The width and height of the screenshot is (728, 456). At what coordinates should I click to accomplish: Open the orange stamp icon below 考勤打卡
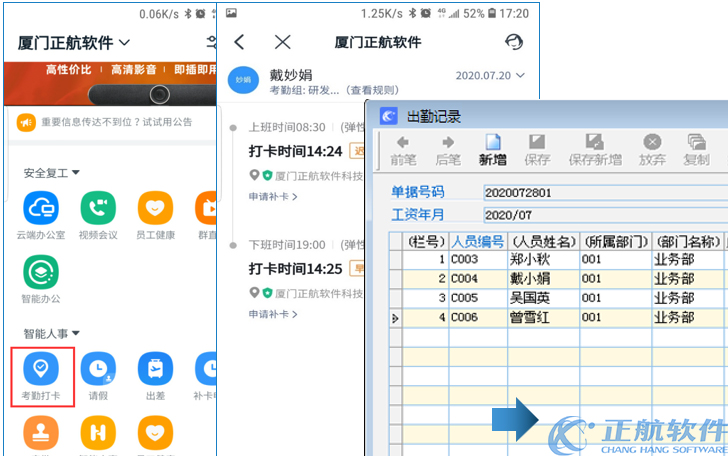coord(41,433)
